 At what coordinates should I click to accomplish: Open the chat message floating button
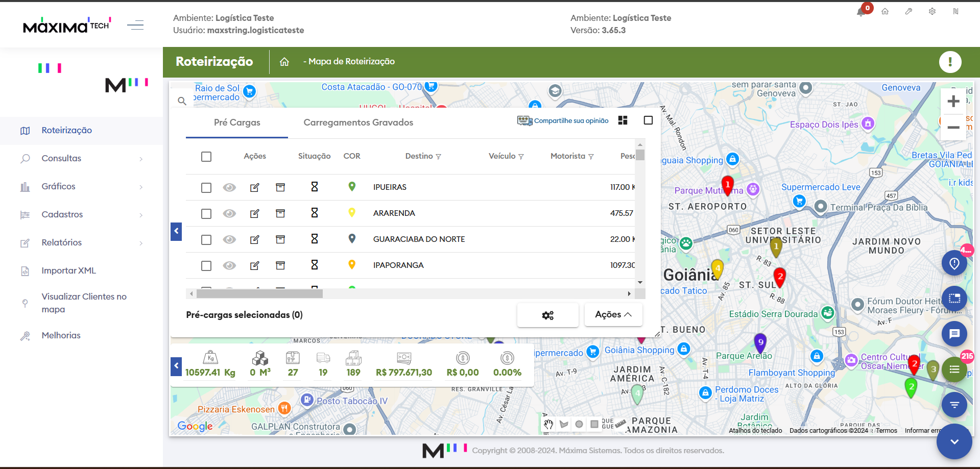click(954, 334)
